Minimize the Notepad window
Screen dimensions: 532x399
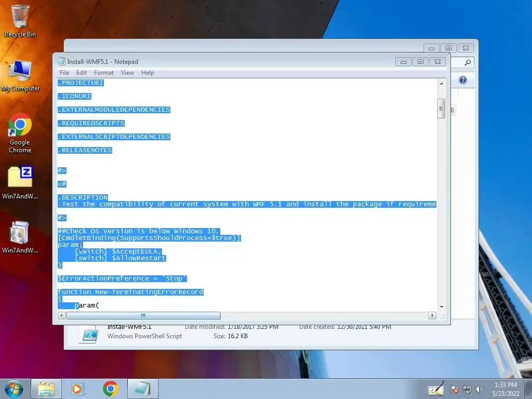click(x=403, y=62)
